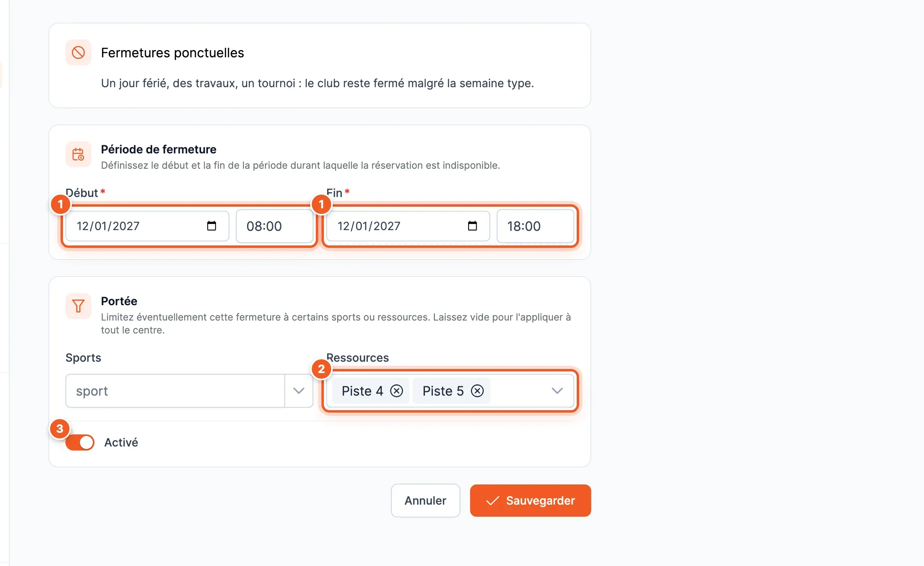Click the Portée funnel filter icon
This screenshot has height=566, width=924.
78,306
